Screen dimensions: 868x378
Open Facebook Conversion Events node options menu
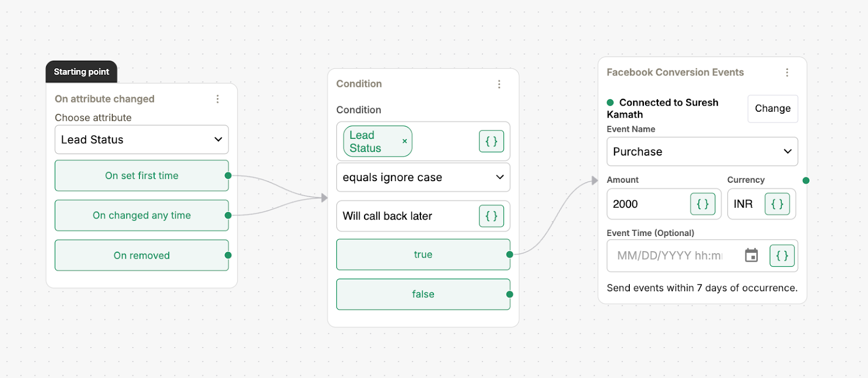tap(787, 73)
